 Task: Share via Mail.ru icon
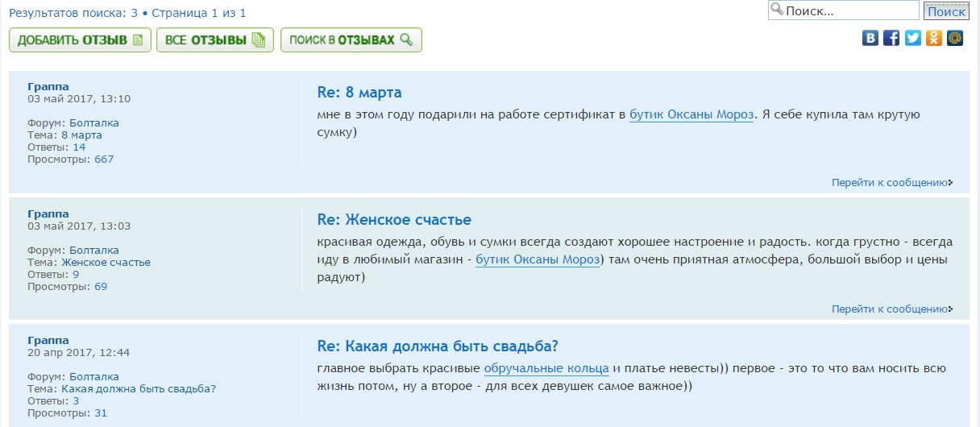tap(954, 38)
